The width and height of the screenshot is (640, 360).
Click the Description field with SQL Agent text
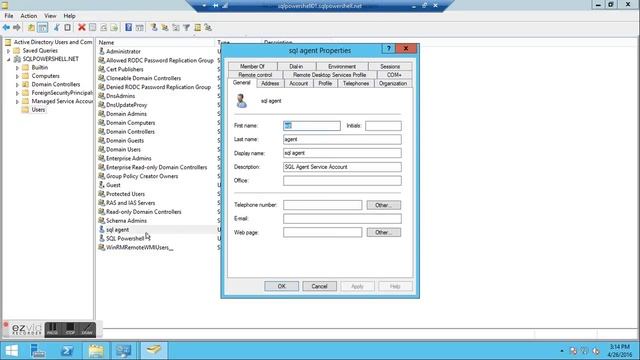point(342,167)
